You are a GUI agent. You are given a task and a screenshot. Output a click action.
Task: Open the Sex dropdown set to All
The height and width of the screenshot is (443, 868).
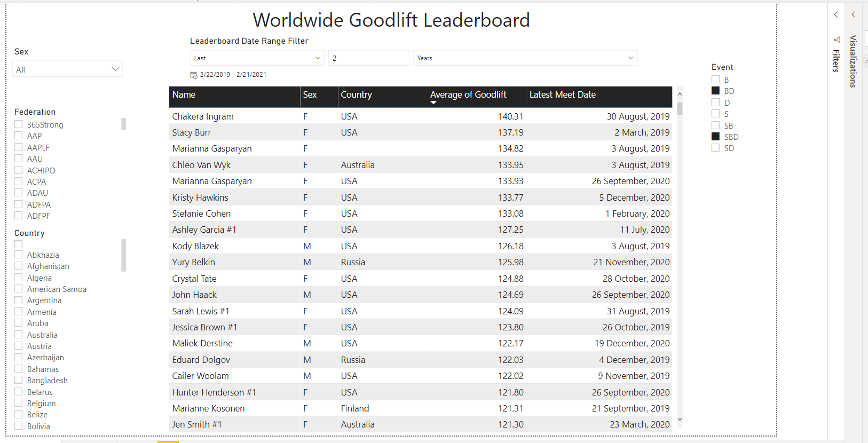point(68,69)
